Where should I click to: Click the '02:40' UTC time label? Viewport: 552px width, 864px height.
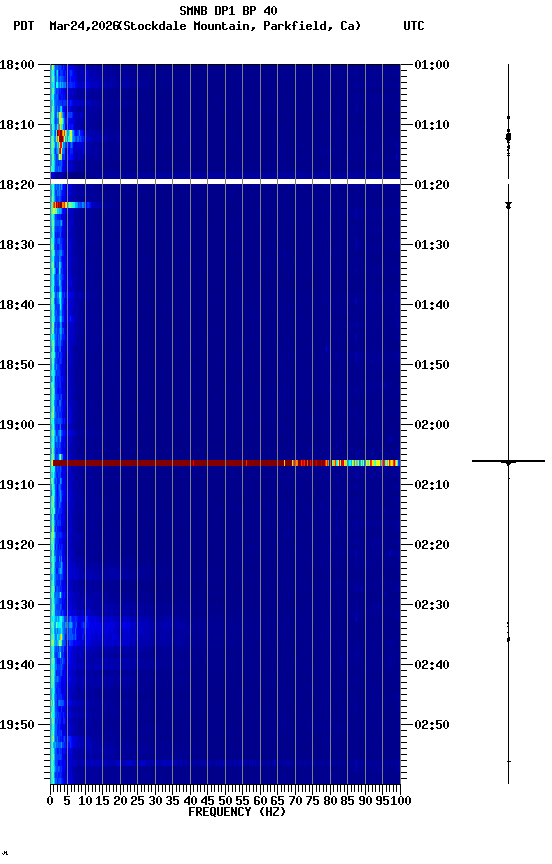(x=432, y=666)
